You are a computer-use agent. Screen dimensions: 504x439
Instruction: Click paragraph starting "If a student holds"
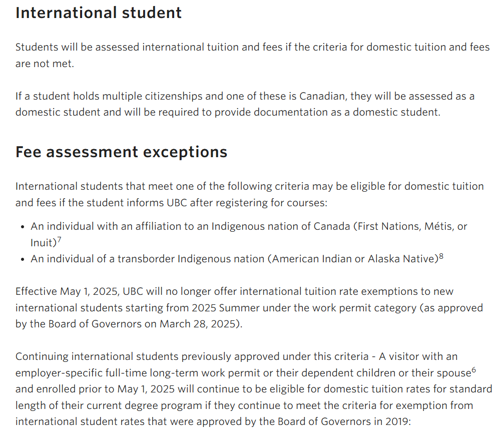point(245,104)
